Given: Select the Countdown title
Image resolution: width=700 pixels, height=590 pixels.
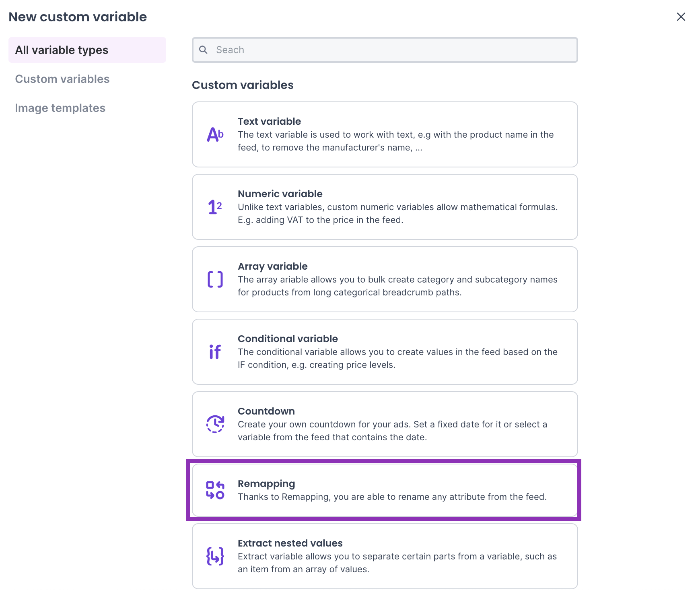Looking at the screenshot, I should [x=266, y=411].
